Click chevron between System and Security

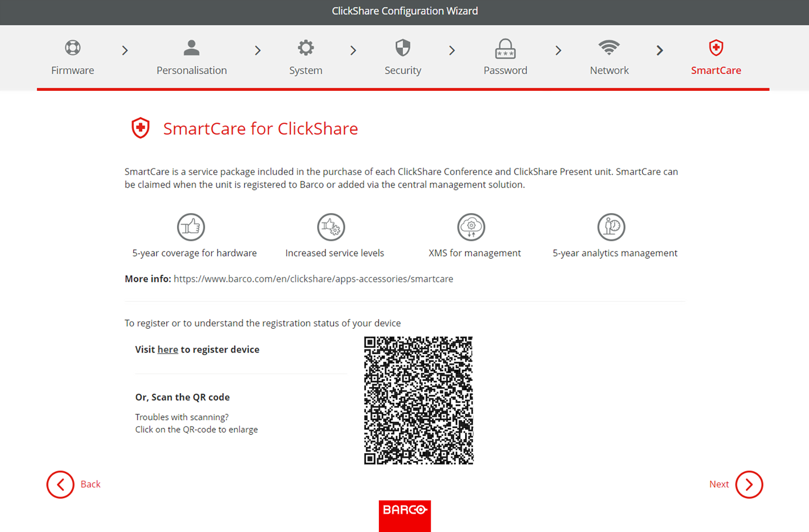tap(353, 50)
